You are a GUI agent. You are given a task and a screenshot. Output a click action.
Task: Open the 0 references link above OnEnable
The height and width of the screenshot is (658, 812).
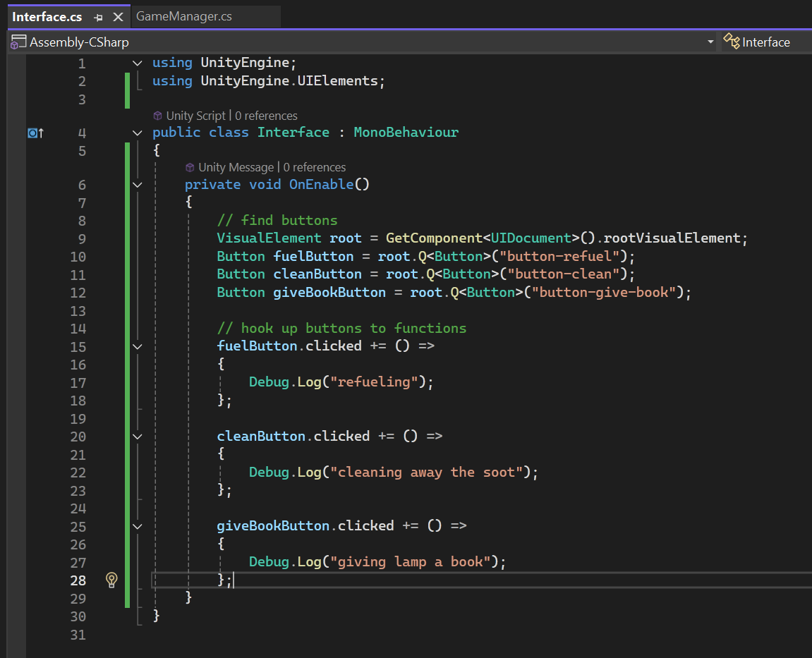pos(315,167)
